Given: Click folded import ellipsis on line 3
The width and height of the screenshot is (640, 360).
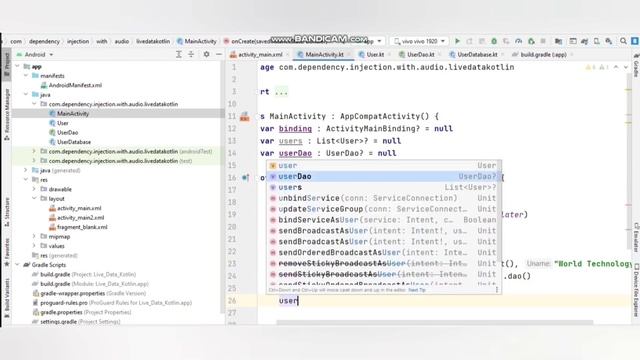Looking at the screenshot, I should 281,92.
